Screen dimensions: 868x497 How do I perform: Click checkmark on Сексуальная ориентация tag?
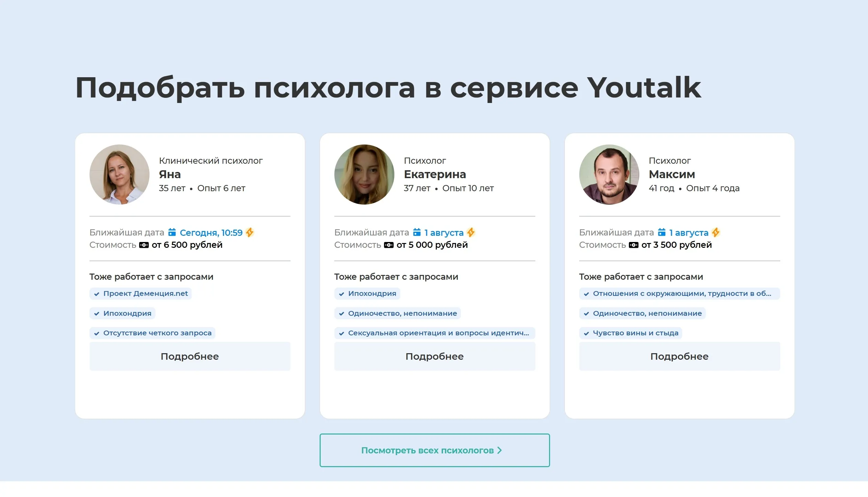342,333
